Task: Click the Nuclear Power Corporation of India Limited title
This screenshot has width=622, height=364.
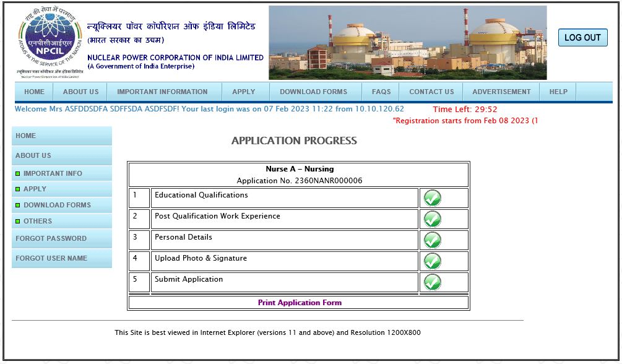Action: click(175, 58)
